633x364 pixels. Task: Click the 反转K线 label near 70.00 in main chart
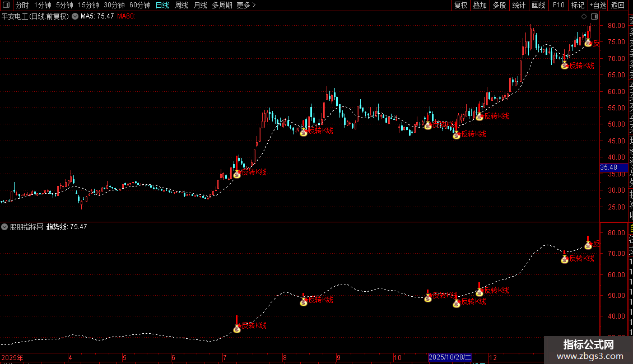(x=581, y=66)
